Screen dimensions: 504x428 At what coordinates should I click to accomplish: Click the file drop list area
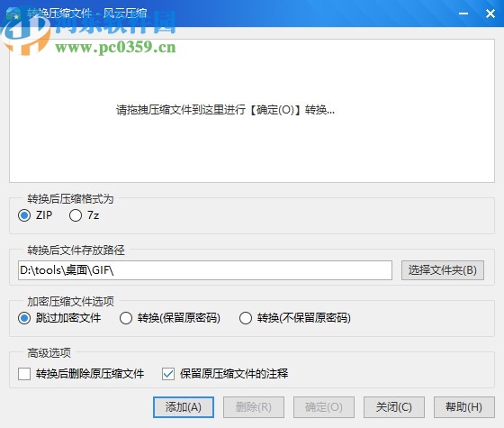252,111
